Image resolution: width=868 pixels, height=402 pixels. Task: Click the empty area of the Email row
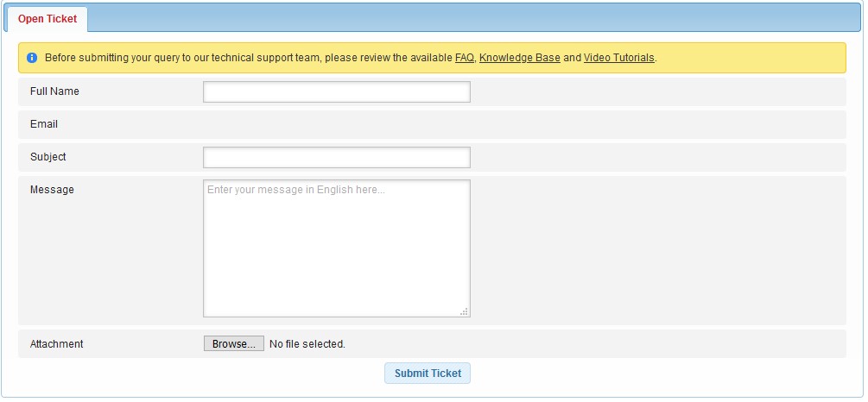click(x=518, y=124)
